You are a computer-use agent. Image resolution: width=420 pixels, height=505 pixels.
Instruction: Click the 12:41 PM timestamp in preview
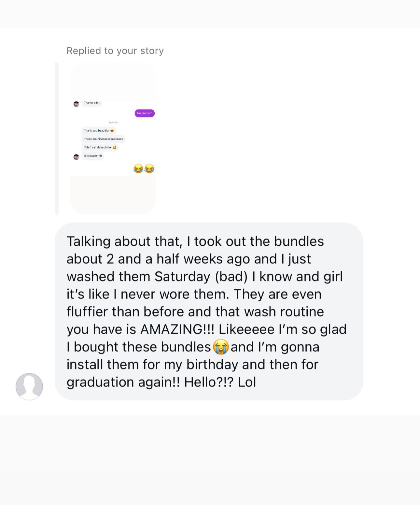(113, 123)
